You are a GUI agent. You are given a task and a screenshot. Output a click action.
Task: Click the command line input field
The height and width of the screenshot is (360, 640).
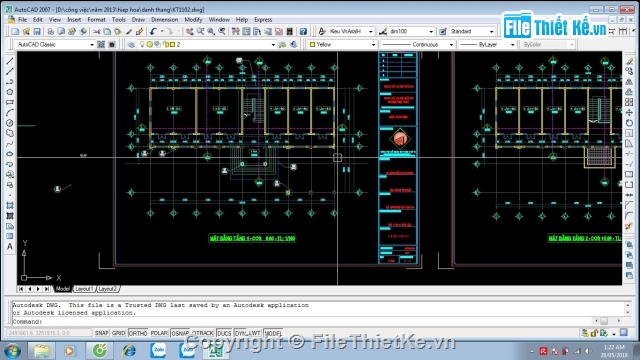[302, 321]
